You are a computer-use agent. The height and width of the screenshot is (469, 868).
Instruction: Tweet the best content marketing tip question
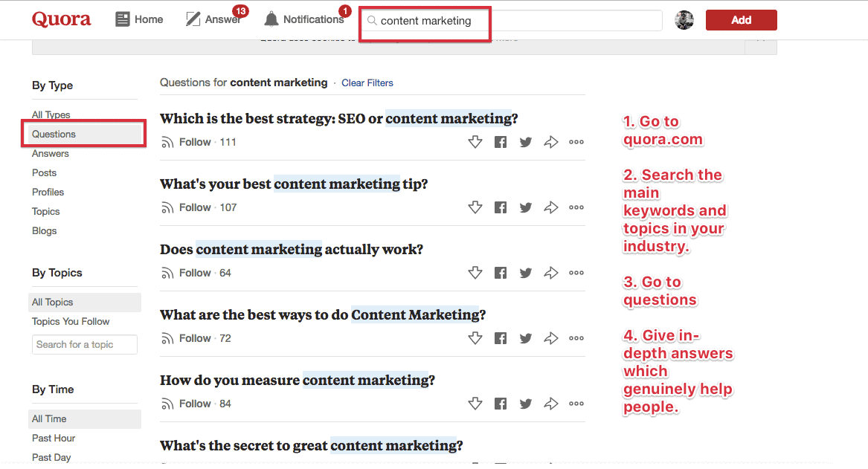(526, 207)
